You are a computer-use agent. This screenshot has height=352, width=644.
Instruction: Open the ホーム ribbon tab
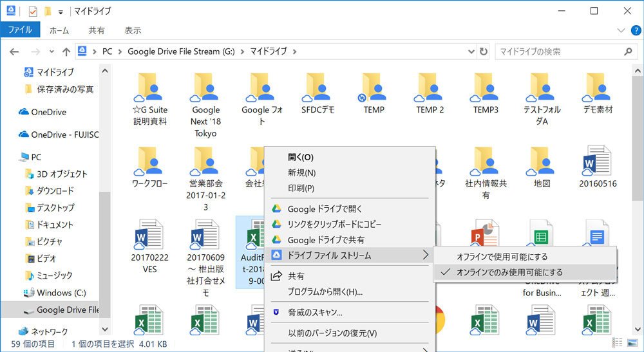click(59, 30)
